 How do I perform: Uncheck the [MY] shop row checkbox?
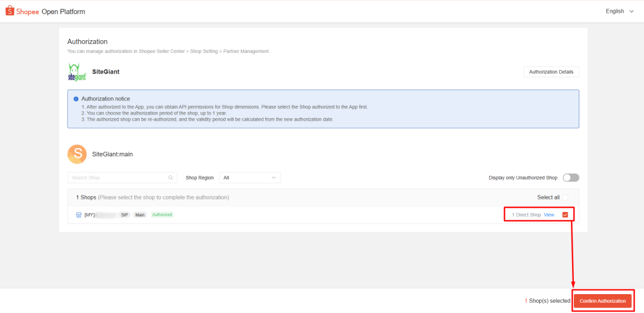[565, 215]
